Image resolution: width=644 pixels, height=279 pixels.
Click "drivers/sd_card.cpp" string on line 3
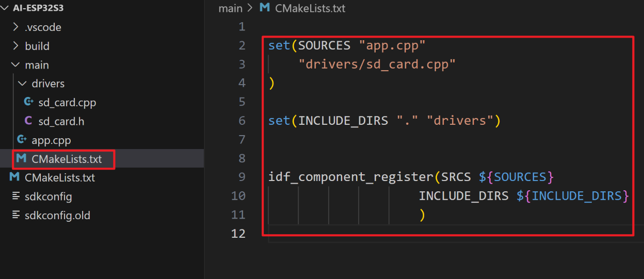(377, 64)
